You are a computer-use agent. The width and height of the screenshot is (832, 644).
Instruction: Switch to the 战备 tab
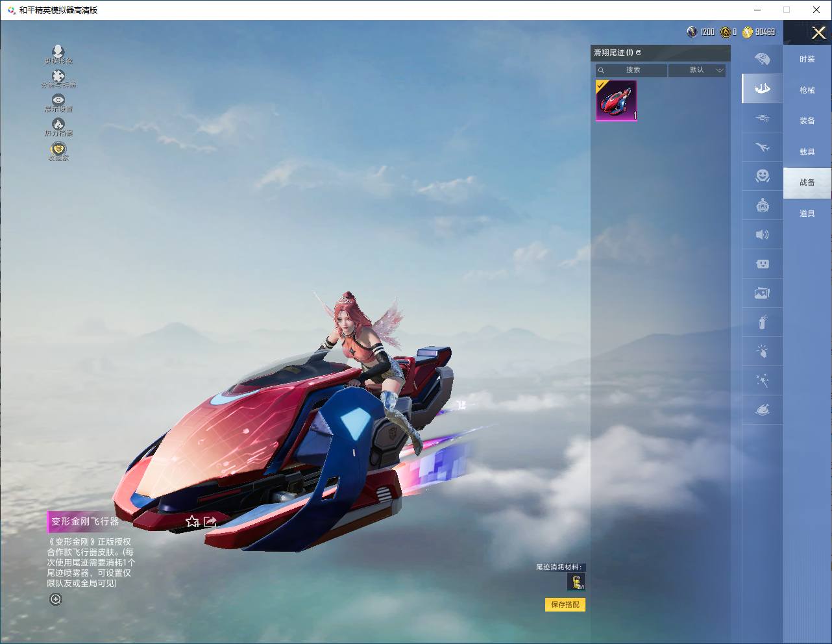(807, 182)
